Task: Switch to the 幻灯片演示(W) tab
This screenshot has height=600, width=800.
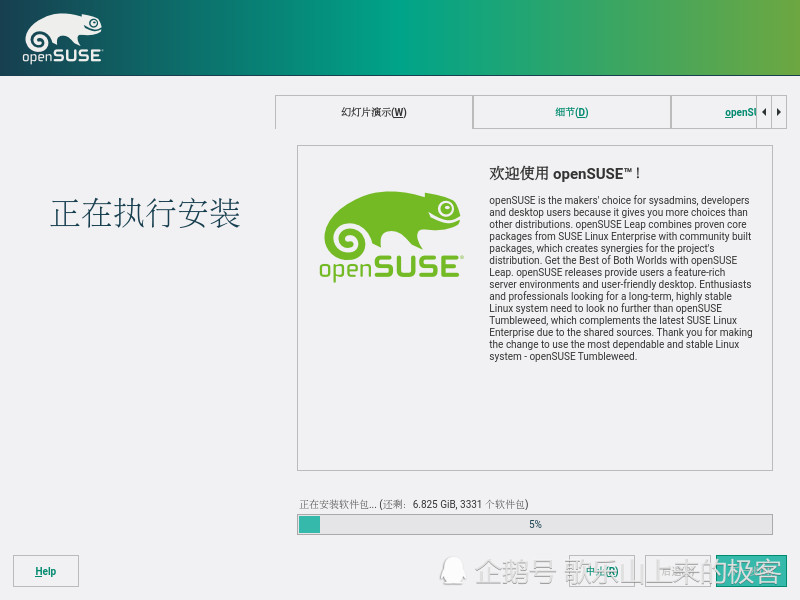Action: 374,112
